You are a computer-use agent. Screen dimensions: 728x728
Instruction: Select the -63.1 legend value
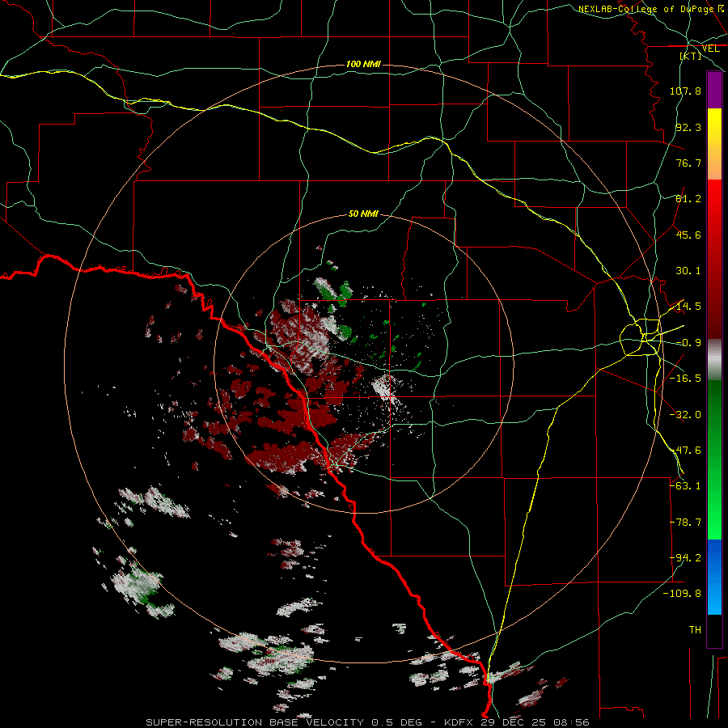tap(685, 486)
